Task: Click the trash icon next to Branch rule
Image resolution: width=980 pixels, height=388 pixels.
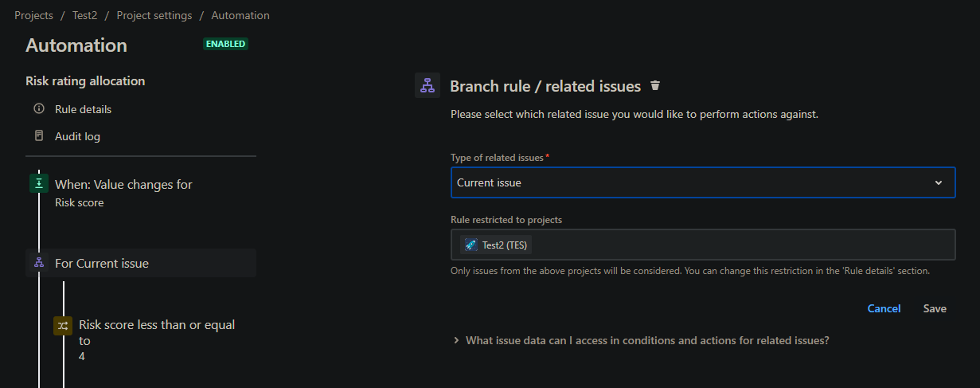Action: pyautogui.click(x=655, y=85)
